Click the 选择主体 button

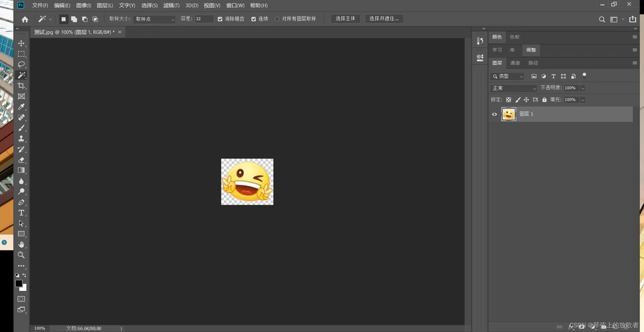pyautogui.click(x=346, y=19)
